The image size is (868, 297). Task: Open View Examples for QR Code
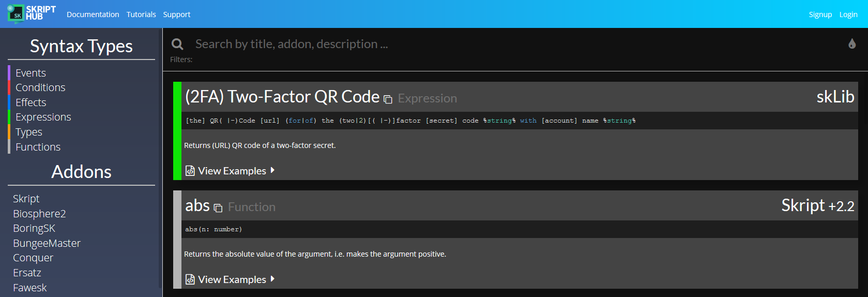232,171
